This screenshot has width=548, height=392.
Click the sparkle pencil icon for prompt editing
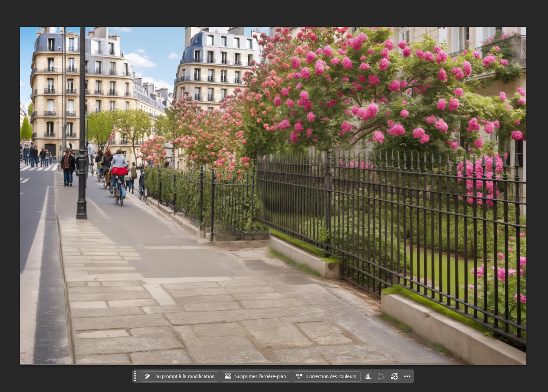pyautogui.click(x=148, y=376)
